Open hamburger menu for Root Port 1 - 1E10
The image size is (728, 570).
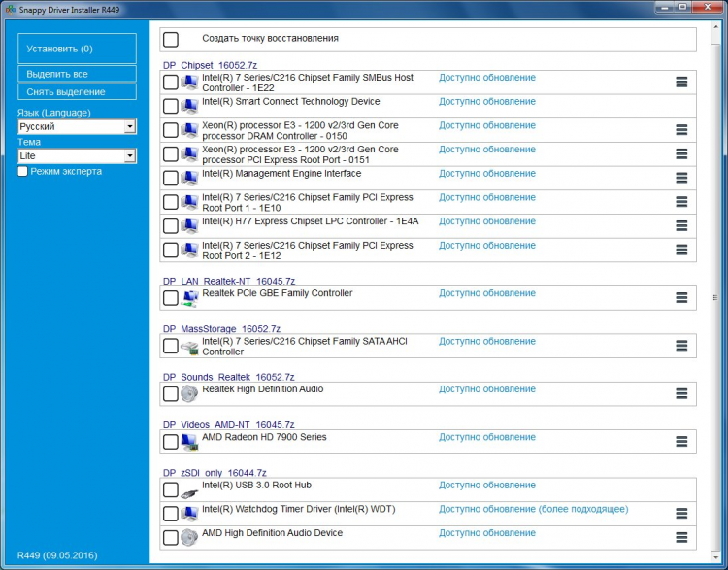(681, 202)
